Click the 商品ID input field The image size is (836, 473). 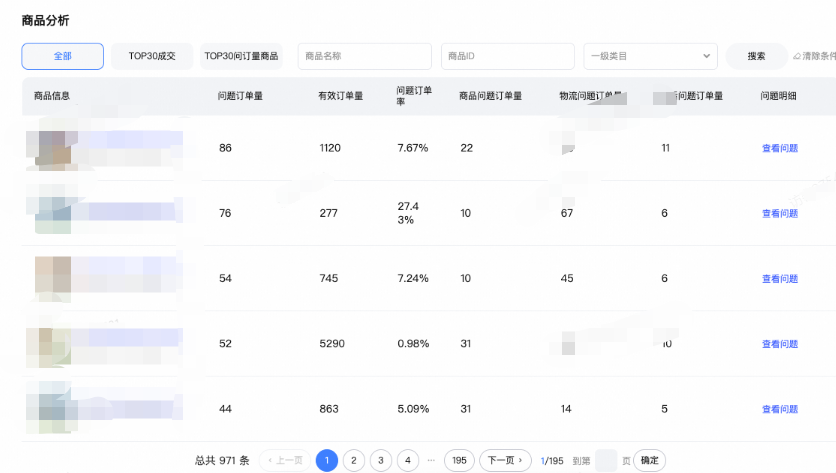(x=507, y=56)
